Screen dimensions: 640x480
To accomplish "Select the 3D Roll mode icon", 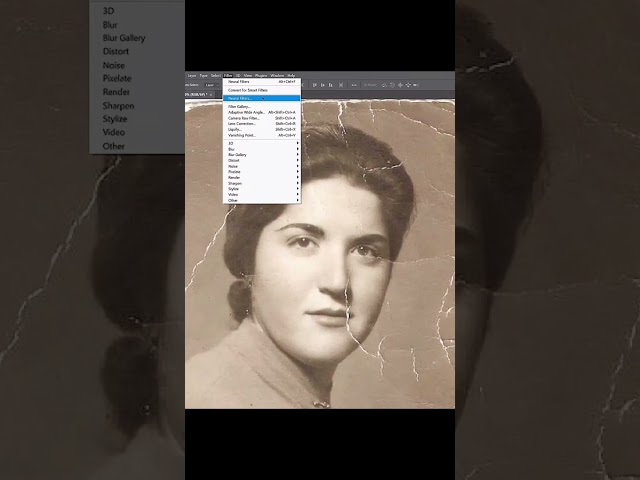I will tap(392, 85).
